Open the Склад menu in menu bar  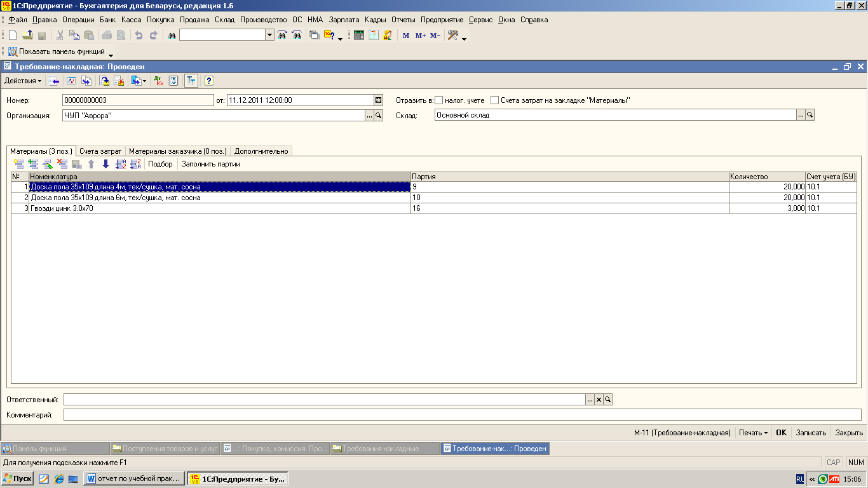coord(224,20)
